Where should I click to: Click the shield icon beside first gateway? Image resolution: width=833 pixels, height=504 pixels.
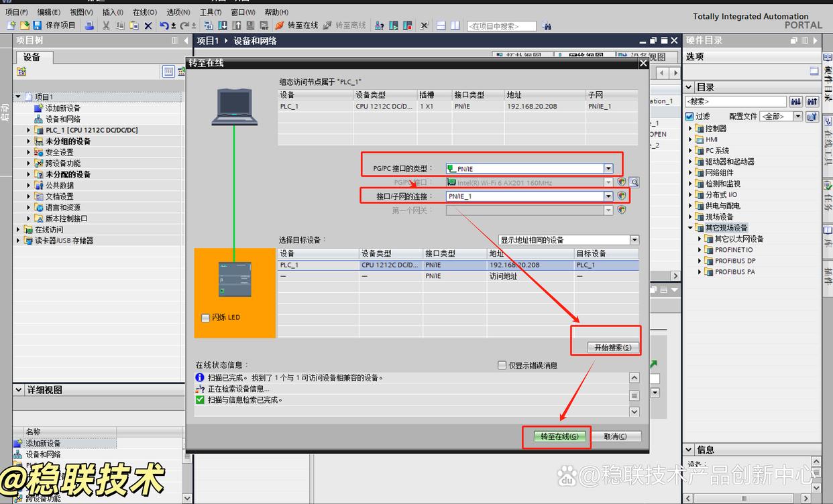tap(622, 210)
